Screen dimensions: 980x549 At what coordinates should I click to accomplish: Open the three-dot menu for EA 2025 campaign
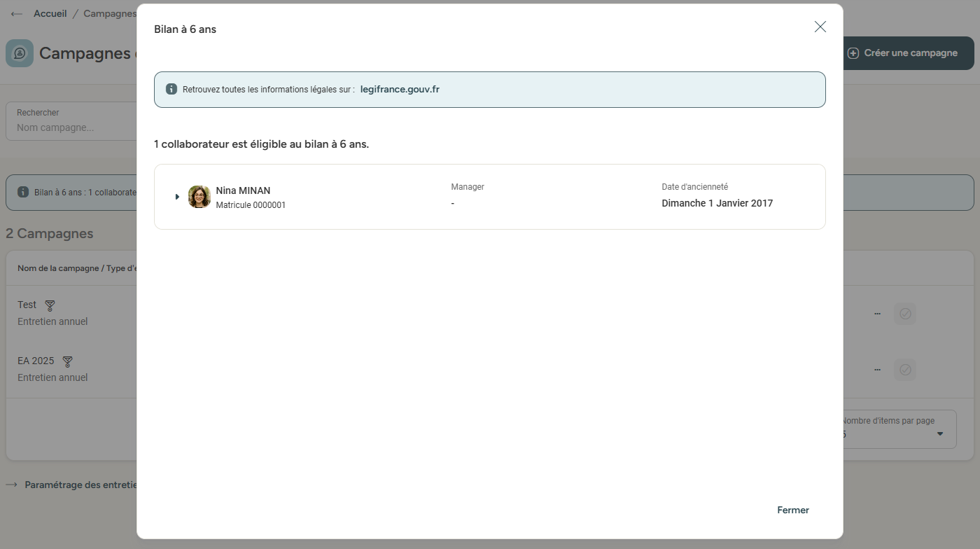click(x=877, y=370)
